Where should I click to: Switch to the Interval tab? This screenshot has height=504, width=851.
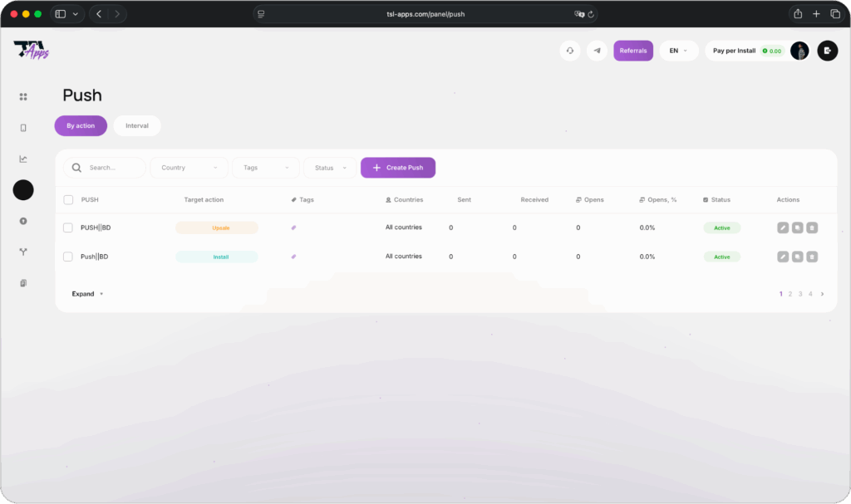(137, 126)
